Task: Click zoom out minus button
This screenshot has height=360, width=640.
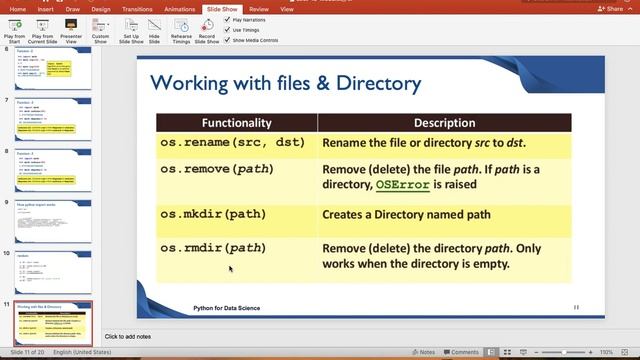Action: tap(536, 352)
